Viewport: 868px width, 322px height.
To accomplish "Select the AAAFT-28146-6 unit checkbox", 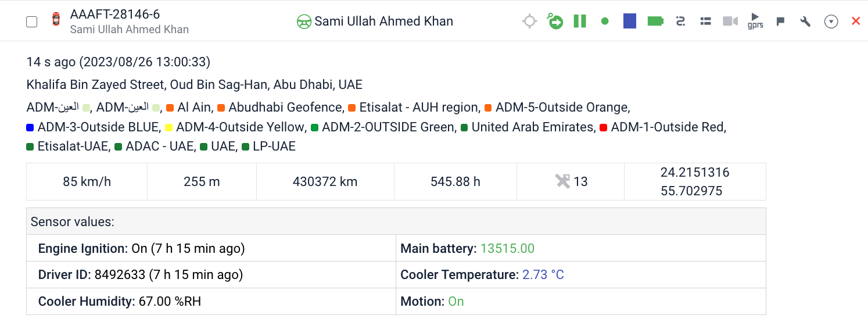I will point(32,22).
